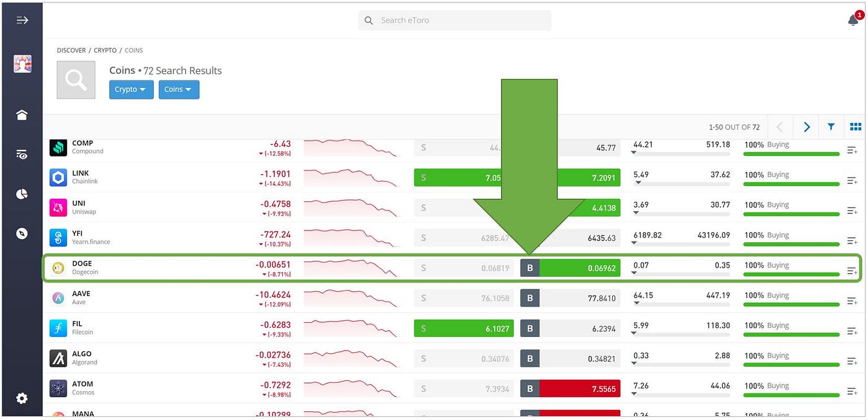
Task: Click the Search eToro field
Action: [454, 20]
